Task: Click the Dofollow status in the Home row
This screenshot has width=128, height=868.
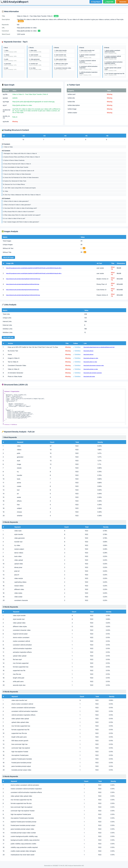Action: (77, 355)
